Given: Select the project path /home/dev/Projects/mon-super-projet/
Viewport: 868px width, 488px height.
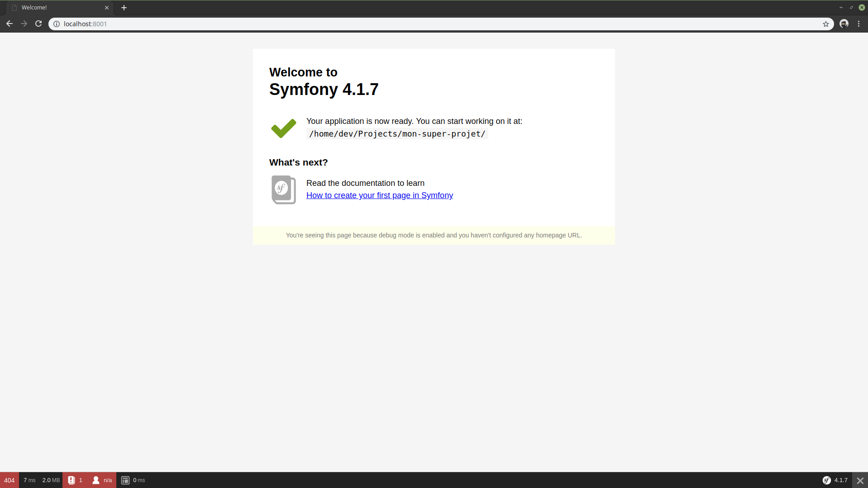Looking at the screenshot, I should [x=397, y=134].
